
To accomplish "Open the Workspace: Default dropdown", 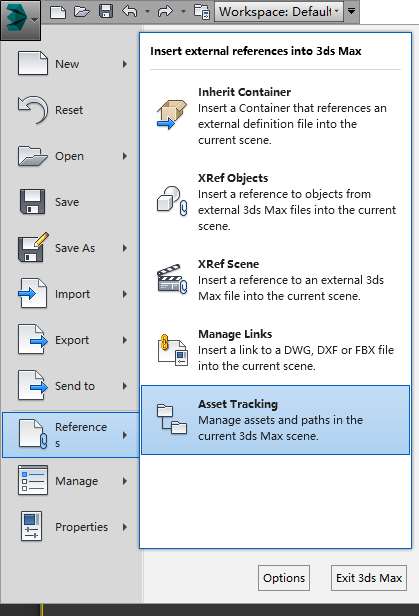I will tap(279, 11).
